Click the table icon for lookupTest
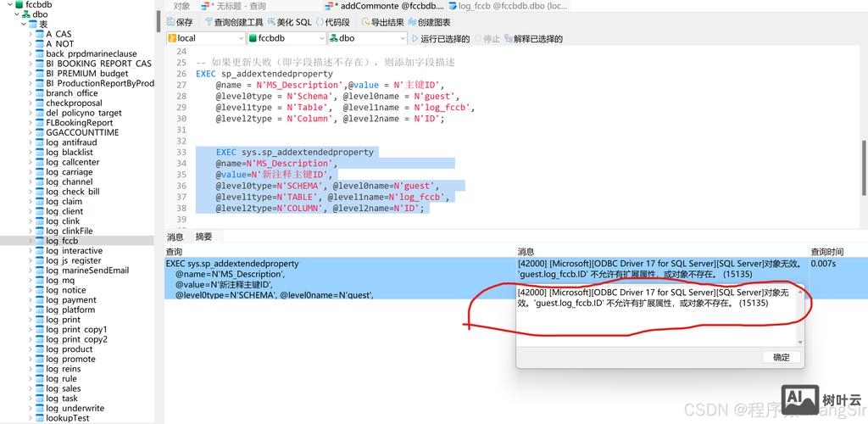This screenshot has width=868, height=424. (x=39, y=418)
